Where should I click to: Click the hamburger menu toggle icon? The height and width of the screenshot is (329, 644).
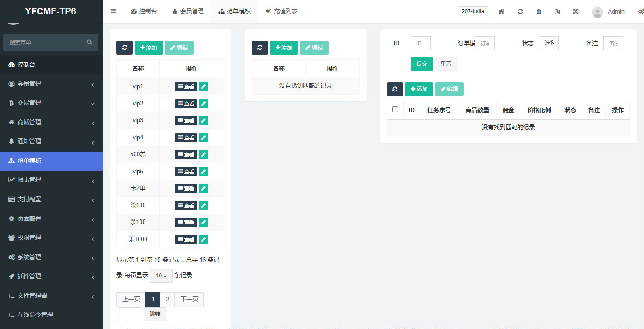pyautogui.click(x=113, y=11)
